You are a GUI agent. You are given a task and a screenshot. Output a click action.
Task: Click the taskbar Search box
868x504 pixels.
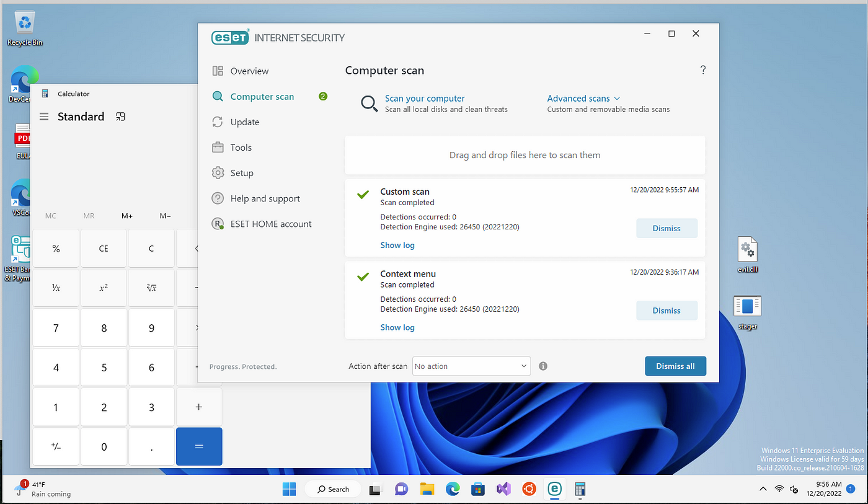[333, 489]
